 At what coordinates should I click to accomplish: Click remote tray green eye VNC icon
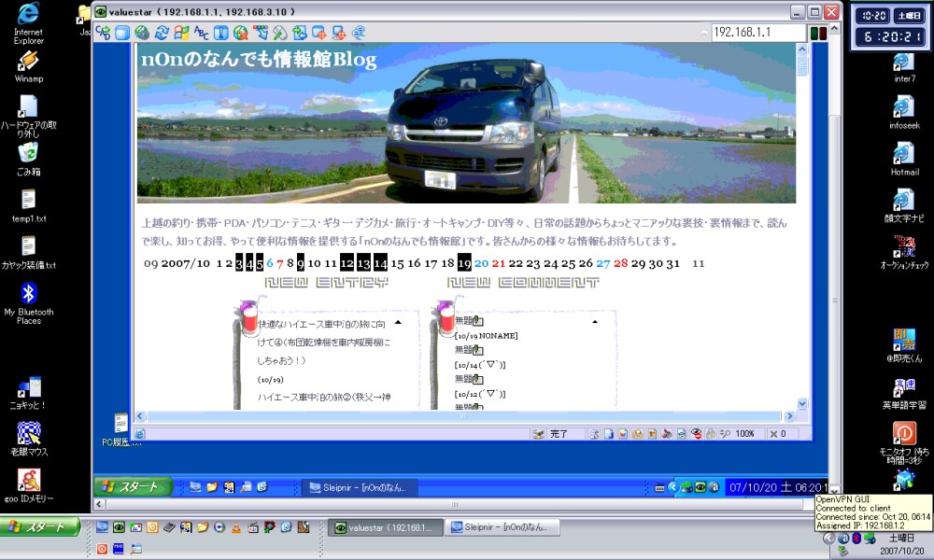pos(700,487)
